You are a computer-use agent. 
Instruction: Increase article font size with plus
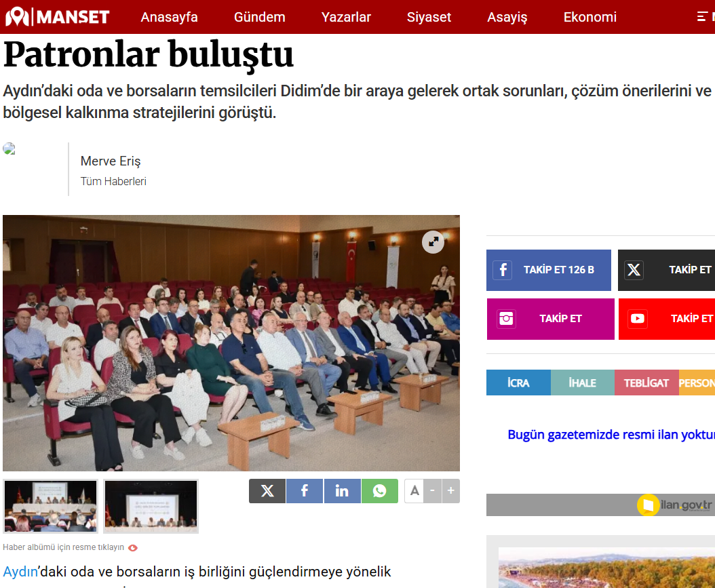(x=450, y=491)
